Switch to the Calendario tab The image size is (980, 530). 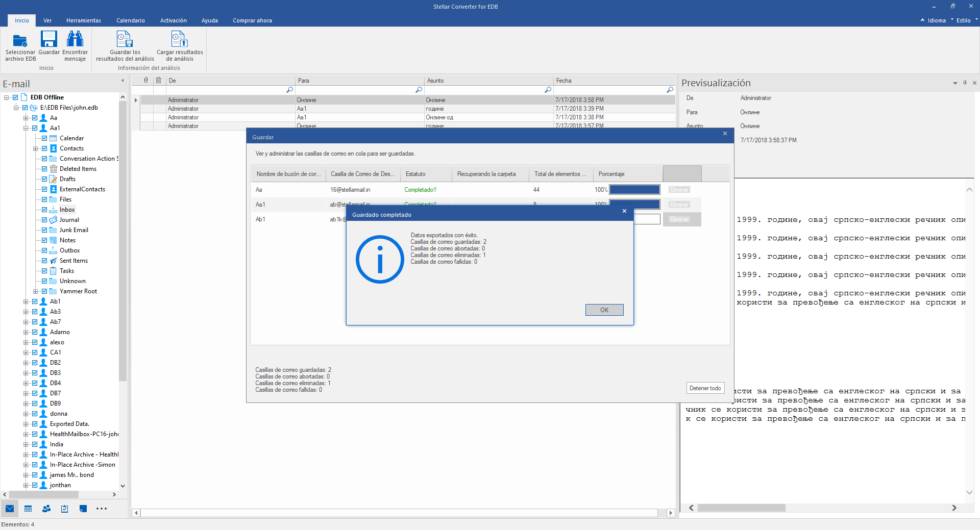tap(131, 20)
